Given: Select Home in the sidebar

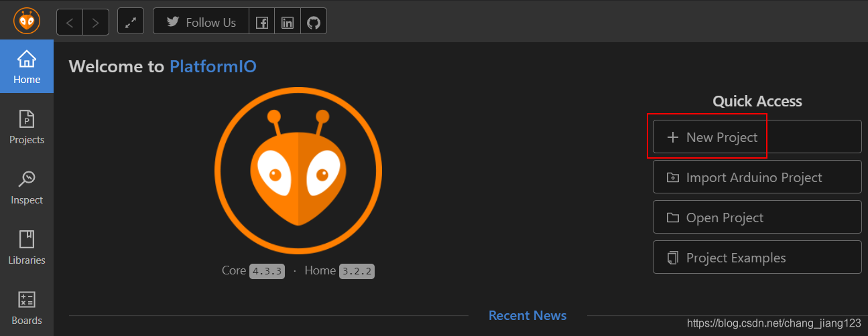Looking at the screenshot, I should coord(27,68).
